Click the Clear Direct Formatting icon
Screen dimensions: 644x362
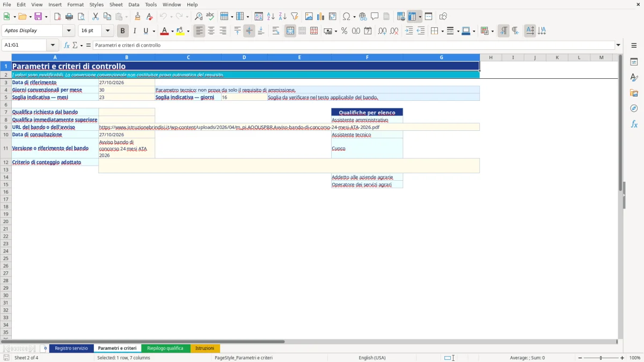pyautogui.click(x=150, y=17)
